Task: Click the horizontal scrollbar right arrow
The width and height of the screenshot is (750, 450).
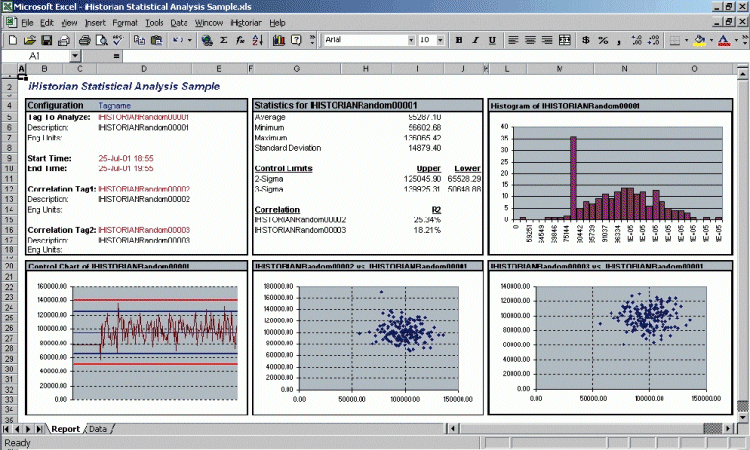Action: pyautogui.click(x=728, y=428)
